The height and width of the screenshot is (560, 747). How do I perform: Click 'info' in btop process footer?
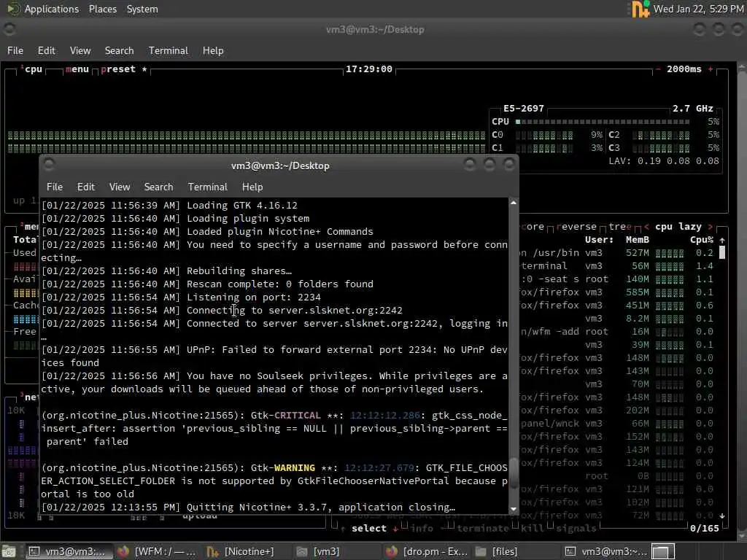422,528
